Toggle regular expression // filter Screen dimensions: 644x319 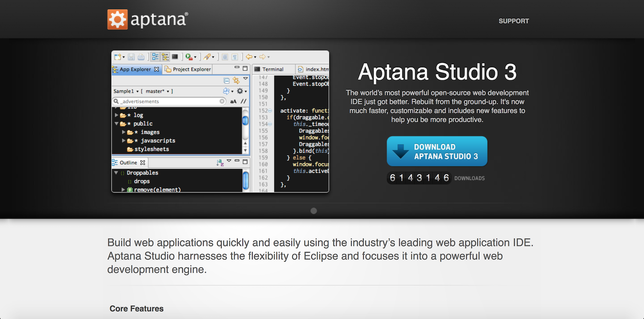243,102
